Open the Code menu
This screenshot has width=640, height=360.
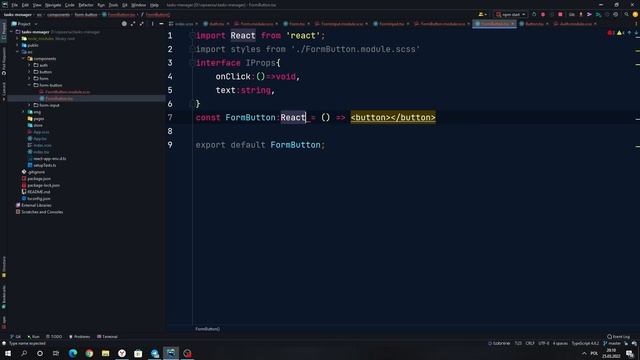(x=70, y=5)
